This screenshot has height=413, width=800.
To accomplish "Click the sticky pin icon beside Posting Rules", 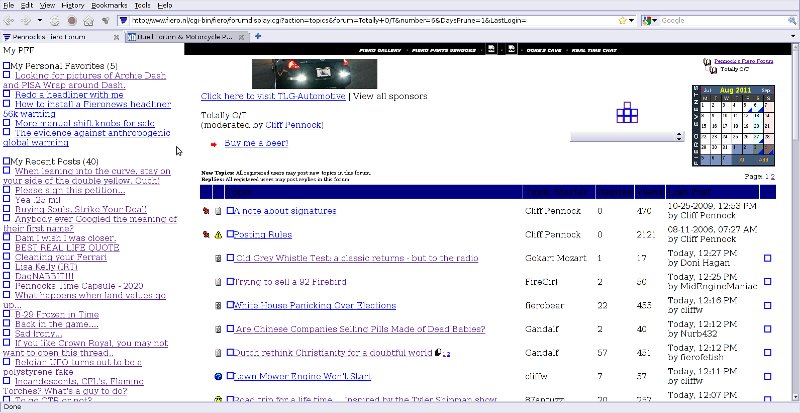I will [206, 235].
